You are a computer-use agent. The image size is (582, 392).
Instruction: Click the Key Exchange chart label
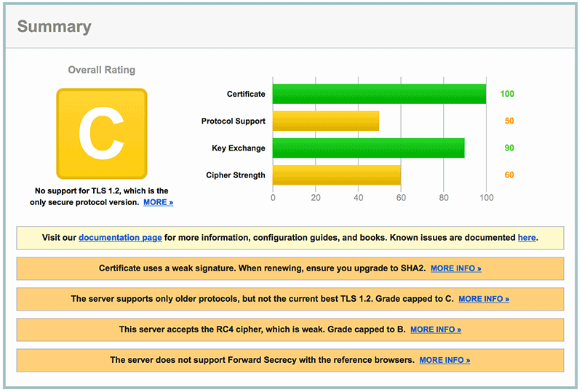tap(239, 148)
